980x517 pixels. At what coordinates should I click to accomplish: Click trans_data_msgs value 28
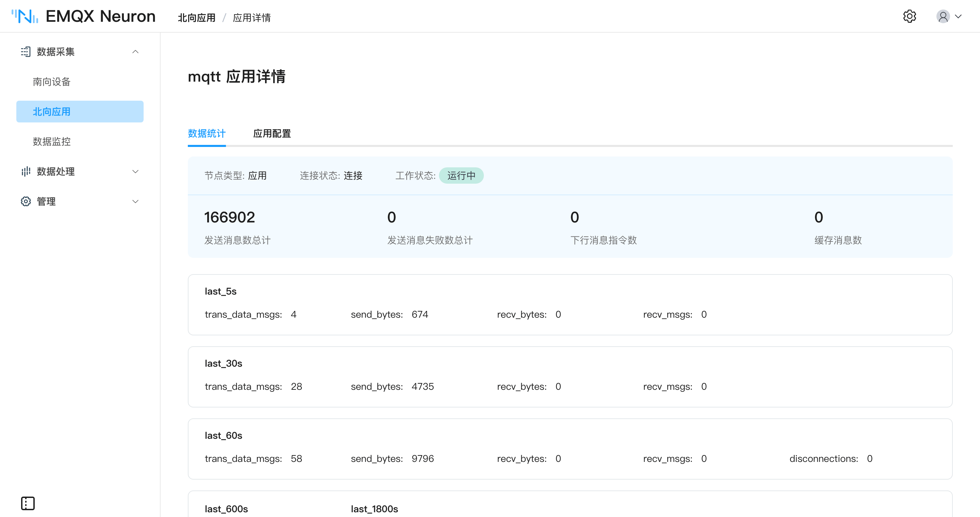coord(296,387)
